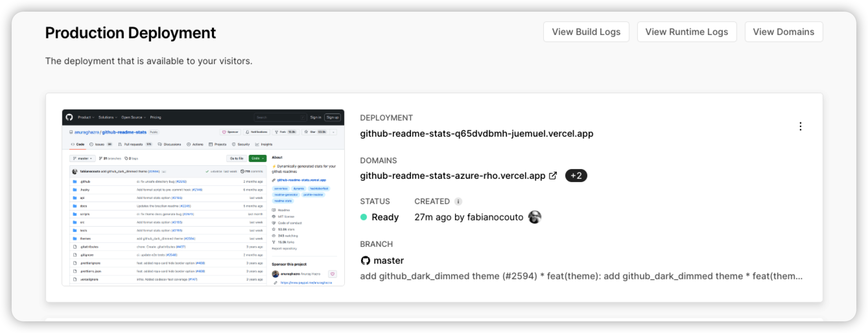Open github-readme-stats-q65dvdbmh-juemuel.vercel.app deployment link
This screenshot has height=333, width=868.
476,133
